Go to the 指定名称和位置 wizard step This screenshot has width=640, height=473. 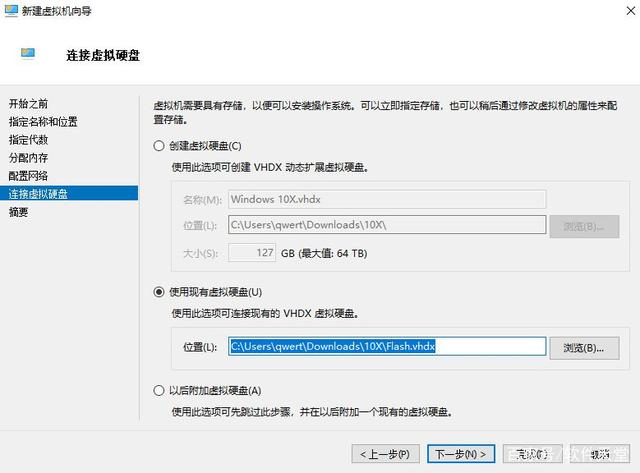coord(43,122)
